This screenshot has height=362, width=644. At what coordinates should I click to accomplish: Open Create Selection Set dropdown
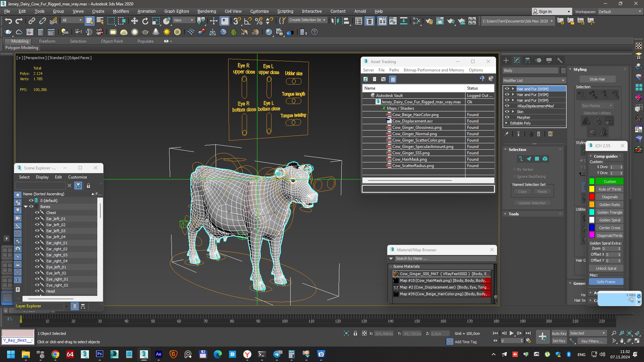click(307, 20)
